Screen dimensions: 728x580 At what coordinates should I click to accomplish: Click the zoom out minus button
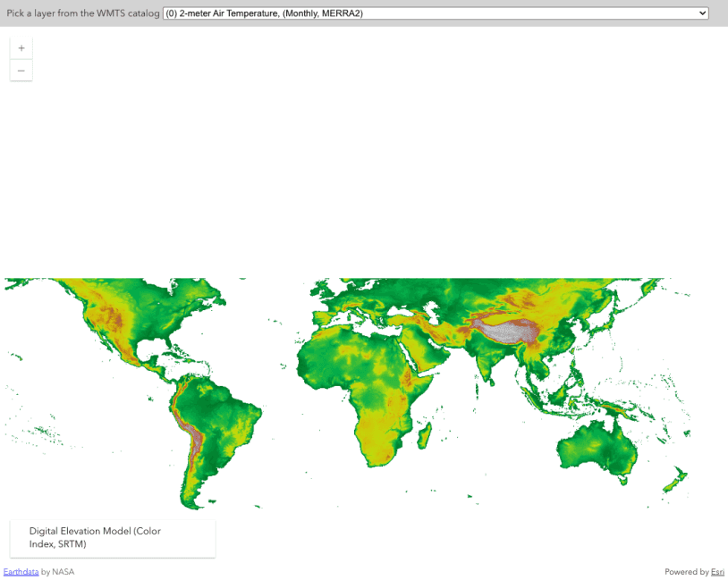(x=21, y=71)
